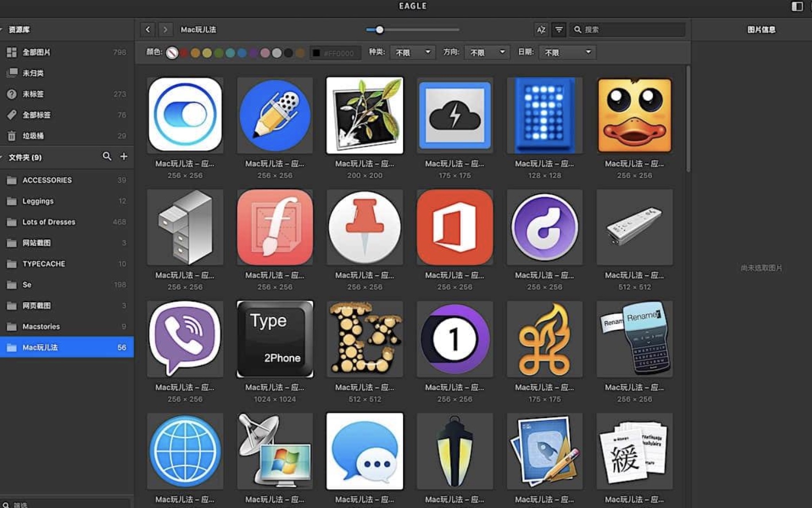Screen dimensions: 812x508
Task: Open the 网页截图 folder
Action: 67,306
